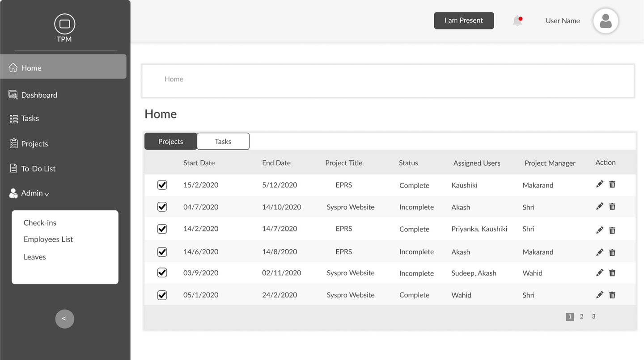The height and width of the screenshot is (360, 644).
Task: Switch to the Tasks tab
Action: pyautogui.click(x=223, y=141)
